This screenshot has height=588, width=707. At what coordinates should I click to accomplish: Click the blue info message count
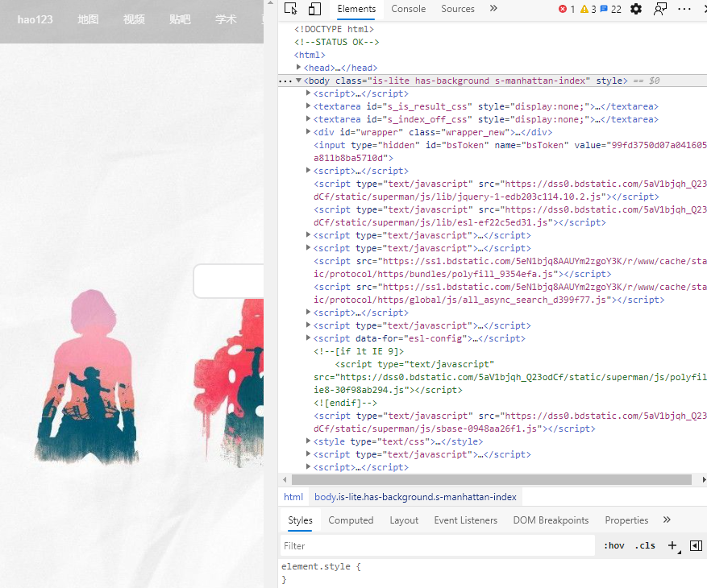[610, 9]
